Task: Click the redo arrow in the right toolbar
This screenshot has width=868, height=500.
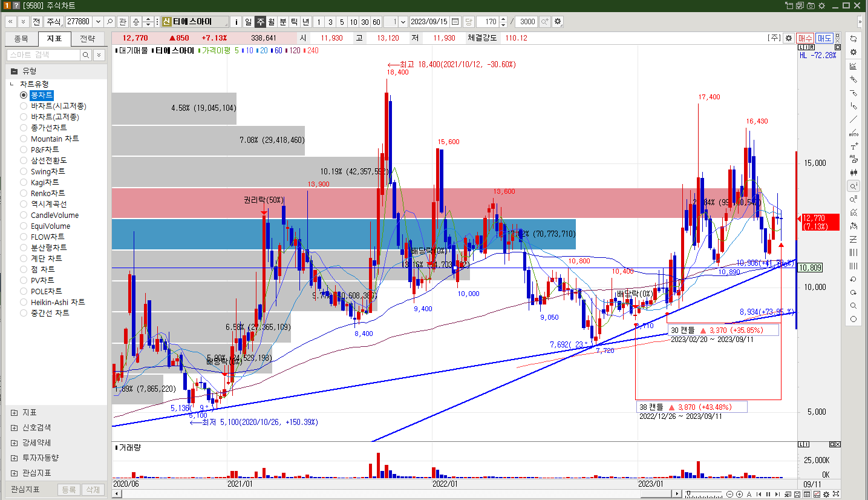Action: pos(853,292)
